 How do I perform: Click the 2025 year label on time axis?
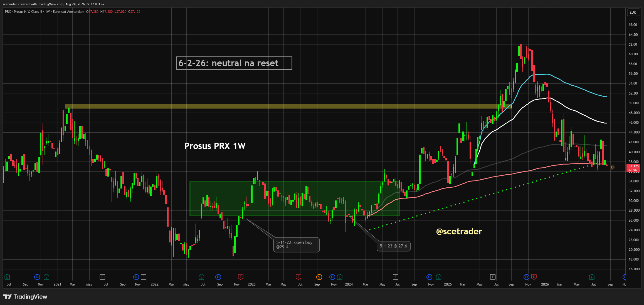coord(448,284)
